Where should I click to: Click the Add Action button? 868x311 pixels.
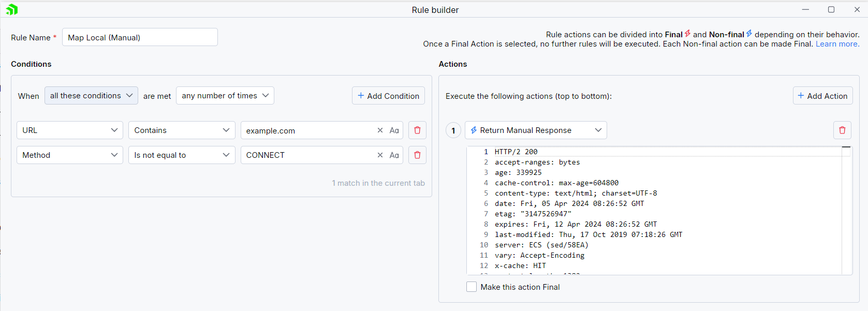point(823,95)
